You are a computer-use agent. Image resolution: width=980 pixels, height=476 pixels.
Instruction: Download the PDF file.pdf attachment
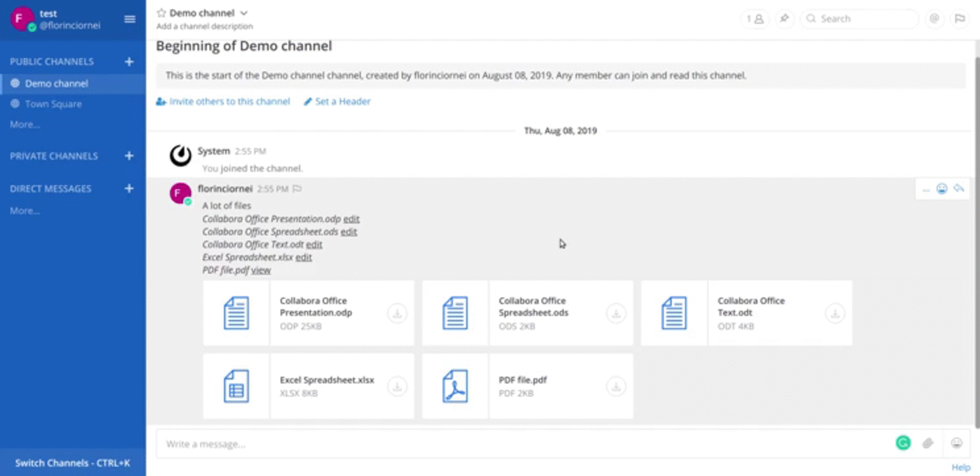[x=616, y=387]
